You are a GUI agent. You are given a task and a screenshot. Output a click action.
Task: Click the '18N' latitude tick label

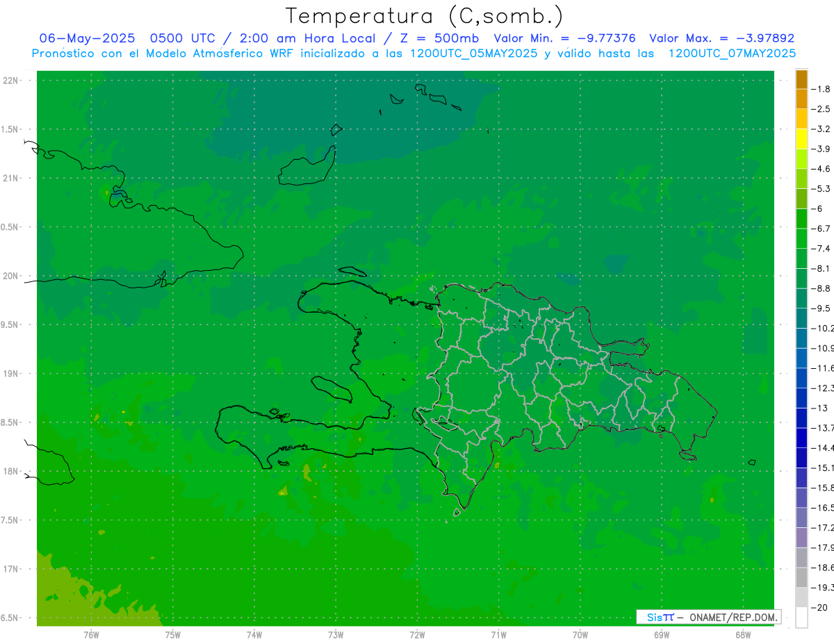click(x=11, y=472)
